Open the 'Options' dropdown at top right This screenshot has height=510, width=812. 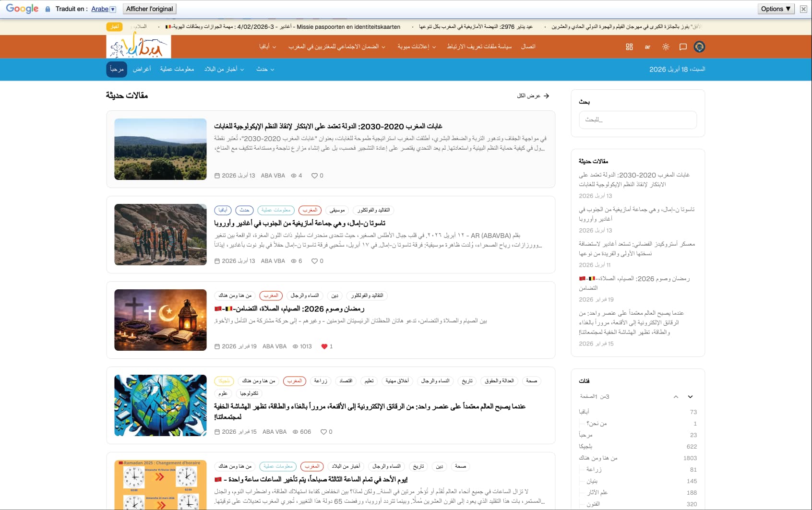[775, 8]
